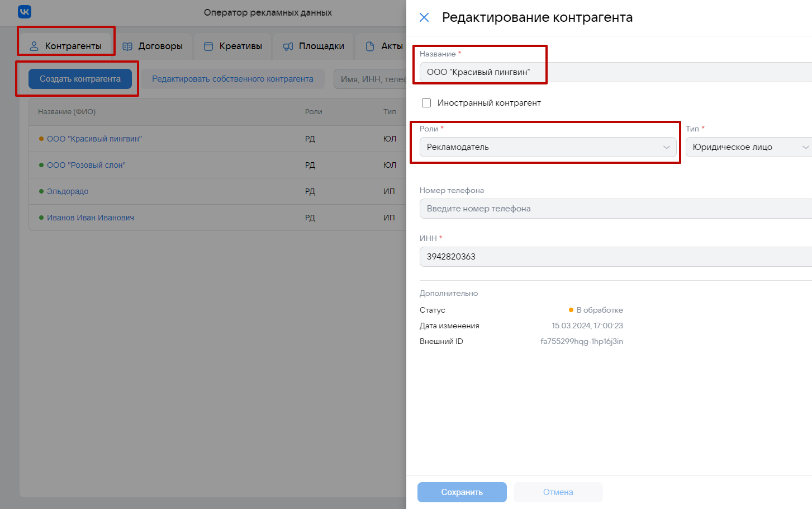Close the counterparty editing panel
The image size is (812, 509).
424,17
